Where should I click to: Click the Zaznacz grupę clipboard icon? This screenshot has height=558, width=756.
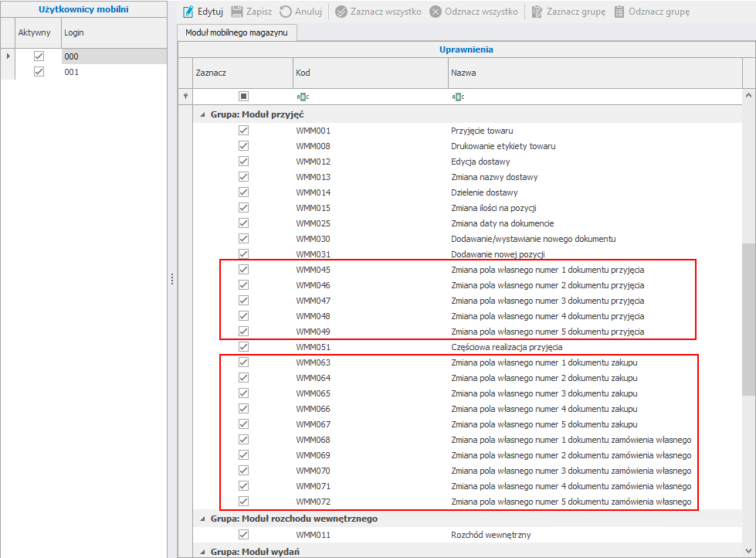(537, 12)
